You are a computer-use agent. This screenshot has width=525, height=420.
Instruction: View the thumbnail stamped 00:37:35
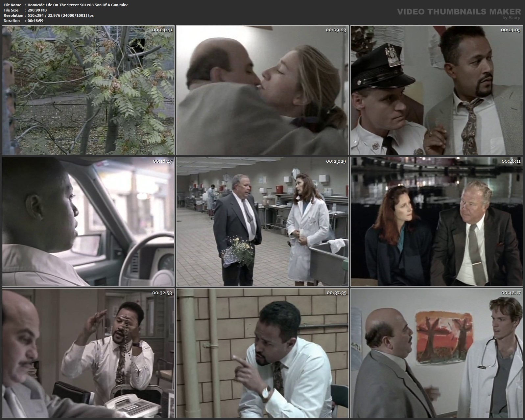[262, 353]
